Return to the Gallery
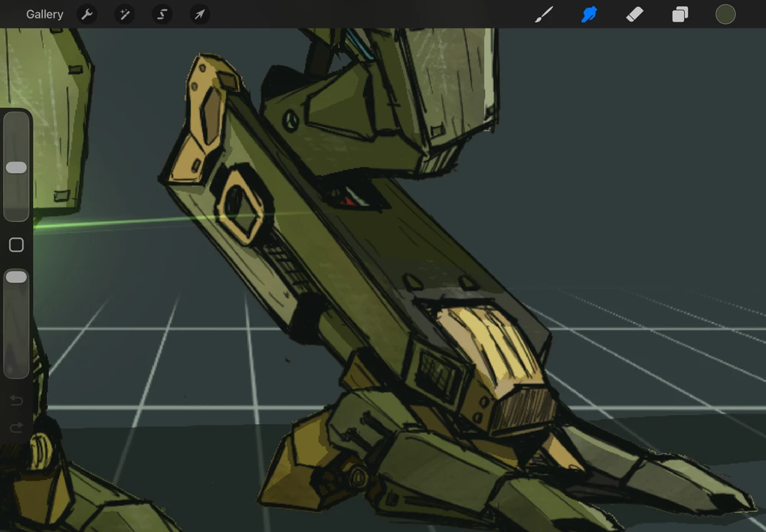766x532 pixels. 44,15
